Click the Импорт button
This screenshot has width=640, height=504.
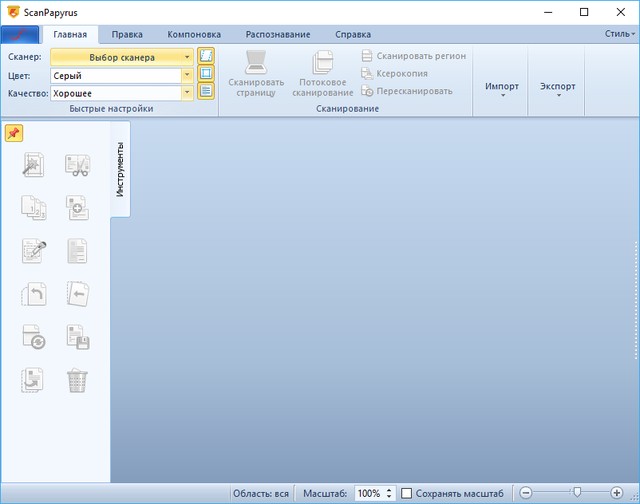502,88
